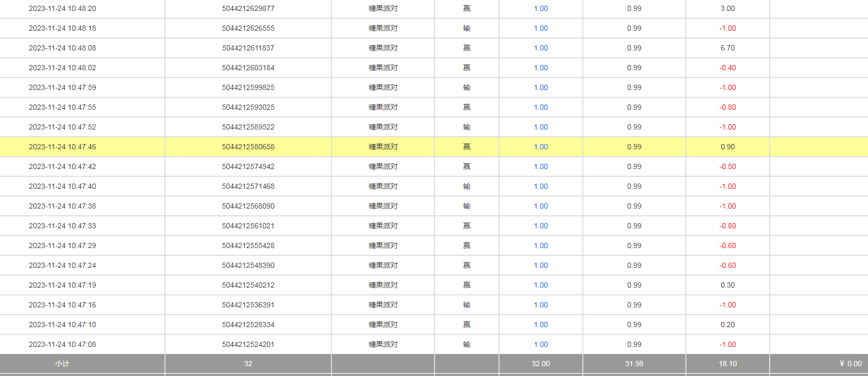
Task: Click timestamp 2023-11-24 10:47:24
Action: click(62, 265)
